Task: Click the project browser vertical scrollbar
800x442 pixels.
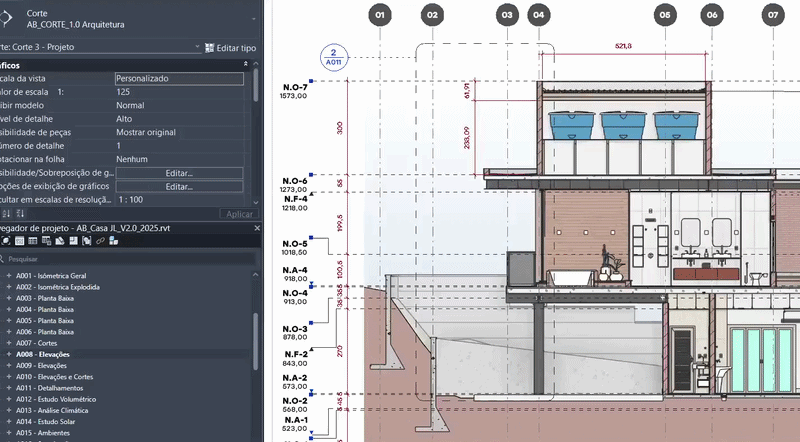Action: (x=256, y=341)
